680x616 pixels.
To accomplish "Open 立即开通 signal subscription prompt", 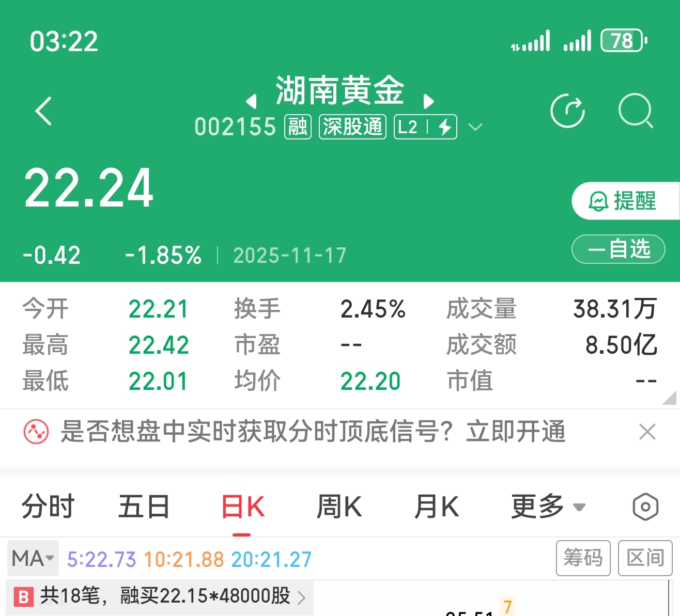I will point(516,432).
